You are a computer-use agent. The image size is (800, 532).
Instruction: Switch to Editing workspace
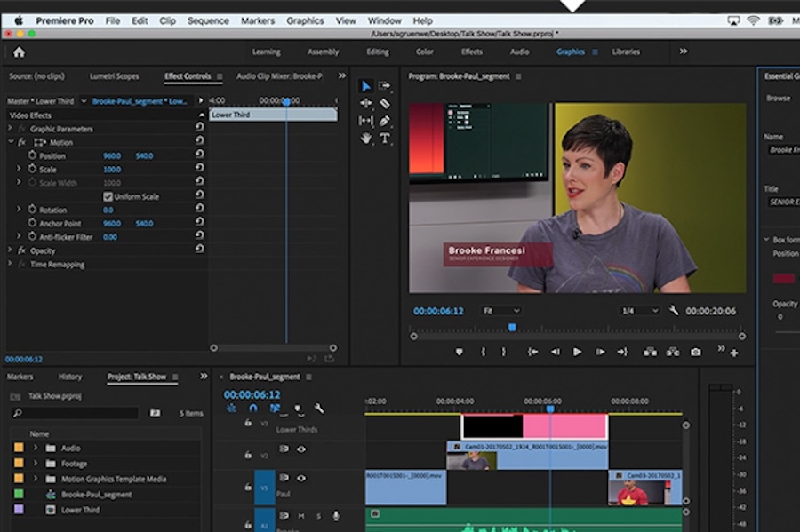point(378,52)
